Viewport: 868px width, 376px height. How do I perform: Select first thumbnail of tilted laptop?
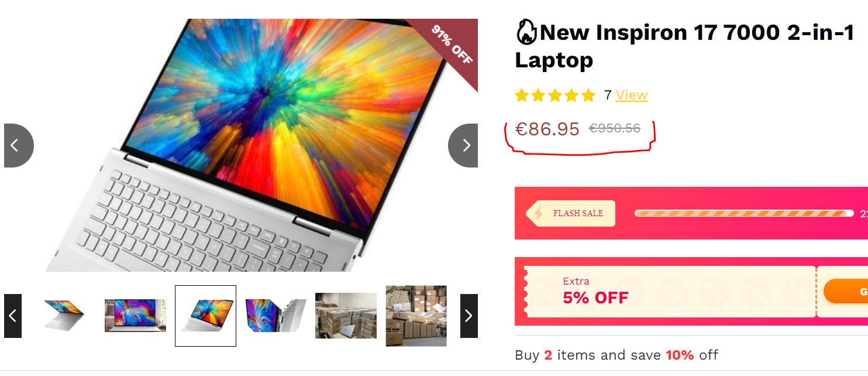click(x=65, y=316)
